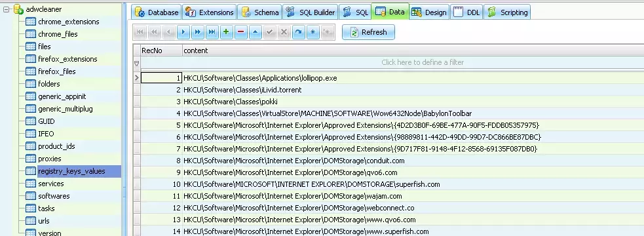
Task: Click the BabylonToolbar registry row
Action: click(413, 113)
